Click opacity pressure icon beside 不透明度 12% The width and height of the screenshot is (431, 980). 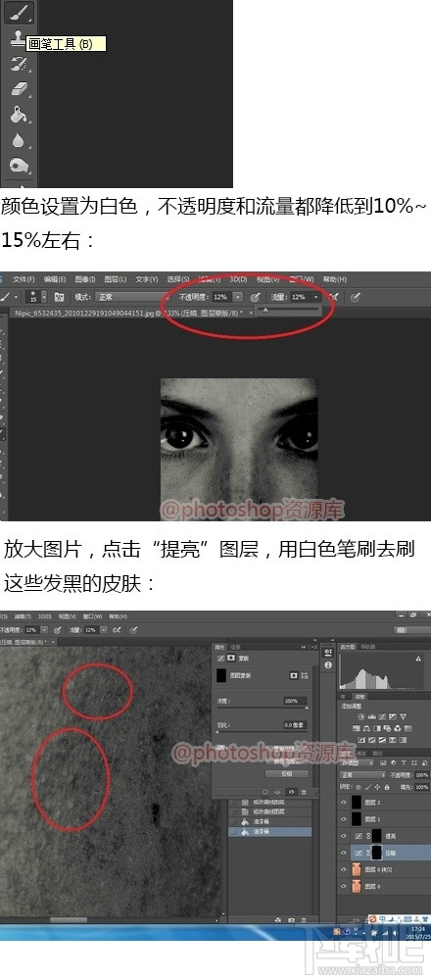(255, 297)
